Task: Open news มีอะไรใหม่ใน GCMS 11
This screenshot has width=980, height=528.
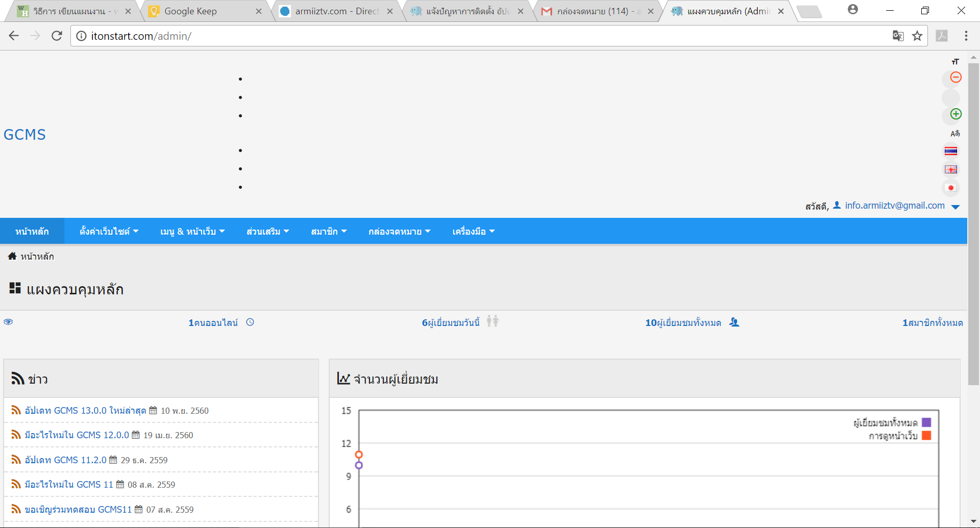Action: pos(68,484)
